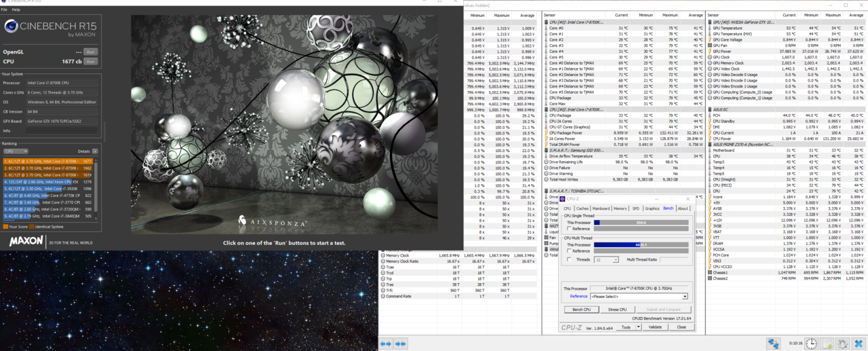The height and width of the screenshot is (351, 868).
Task: Open the Threads count dropdown in CPU-Z
Action: [x=606, y=259]
